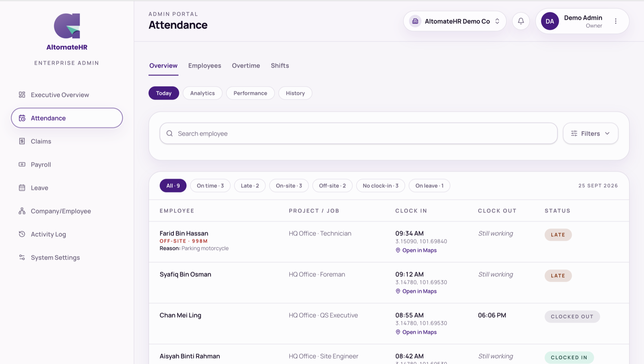Switch to the Overtime tab
This screenshot has width=644, height=364.
246,66
